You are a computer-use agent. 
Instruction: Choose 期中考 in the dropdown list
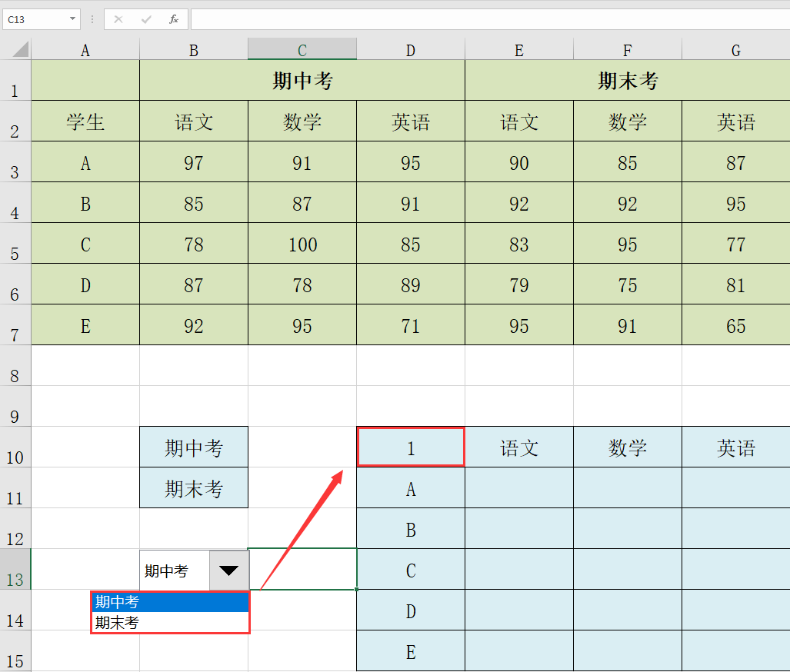coord(170,601)
